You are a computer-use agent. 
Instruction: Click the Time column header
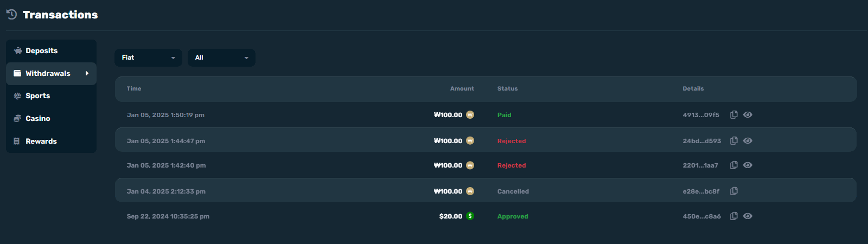click(134, 89)
